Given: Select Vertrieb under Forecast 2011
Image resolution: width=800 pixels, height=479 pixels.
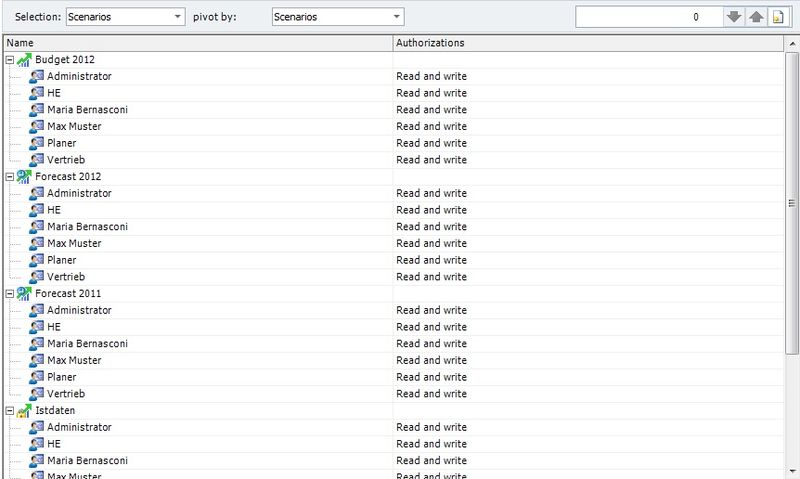Looking at the screenshot, I should (66, 394).
